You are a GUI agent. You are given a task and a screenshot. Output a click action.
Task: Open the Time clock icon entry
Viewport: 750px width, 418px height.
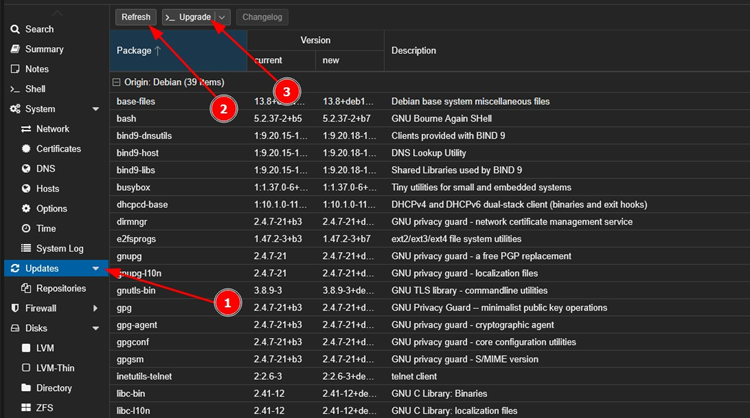(x=27, y=229)
